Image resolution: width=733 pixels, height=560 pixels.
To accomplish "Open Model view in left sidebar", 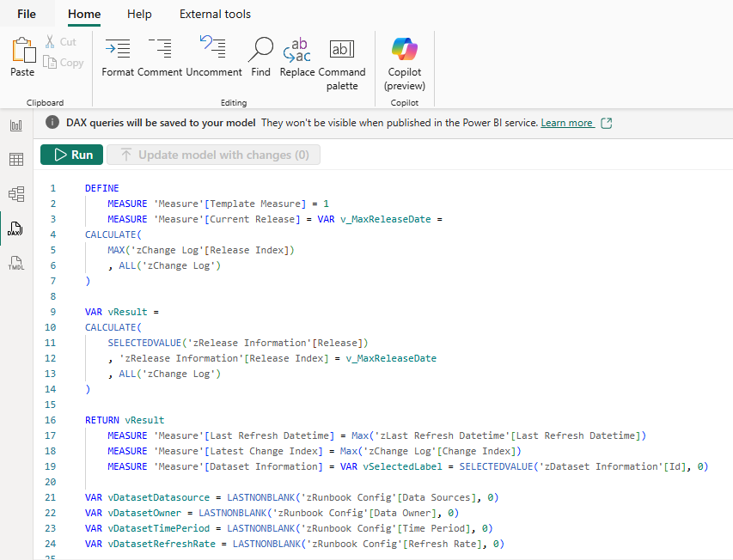I will [16, 194].
